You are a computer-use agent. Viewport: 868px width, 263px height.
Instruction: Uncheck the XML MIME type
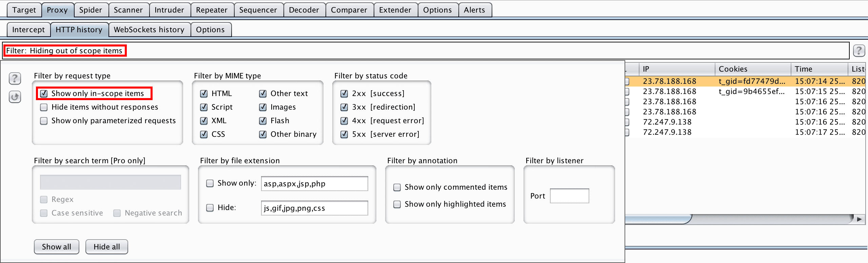tap(204, 121)
